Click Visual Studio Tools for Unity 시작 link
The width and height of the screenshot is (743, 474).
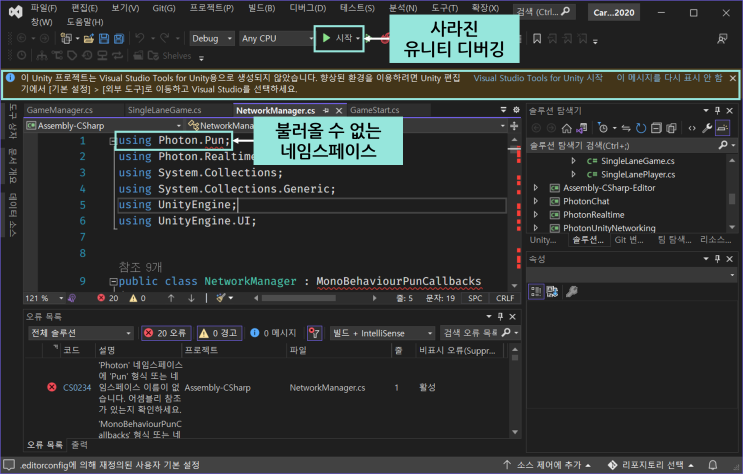(538, 78)
